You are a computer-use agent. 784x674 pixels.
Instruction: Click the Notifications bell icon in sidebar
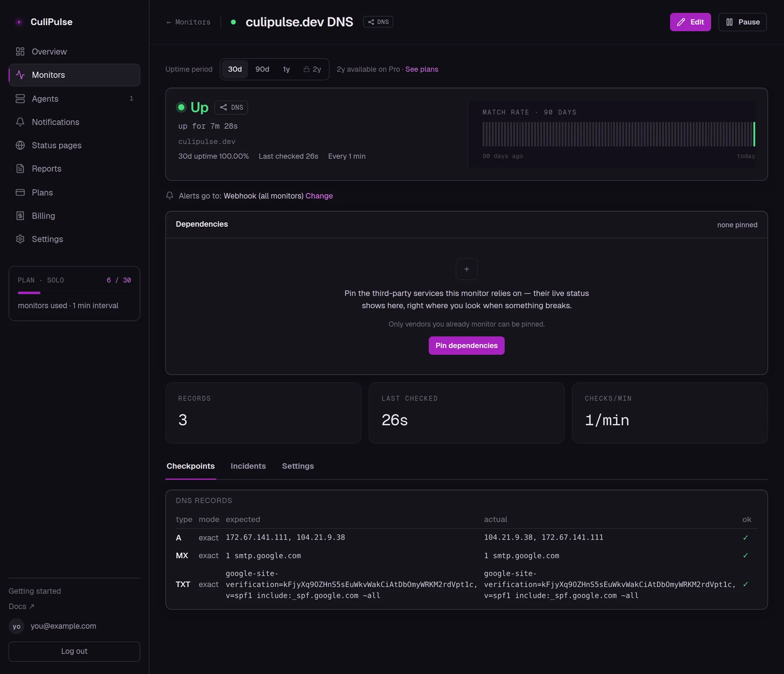(x=20, y=122)
